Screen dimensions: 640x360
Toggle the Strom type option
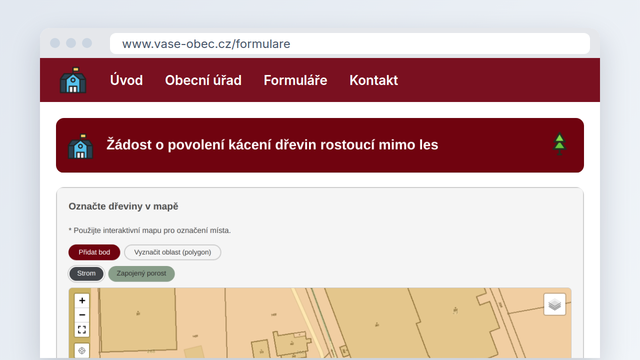86,273
